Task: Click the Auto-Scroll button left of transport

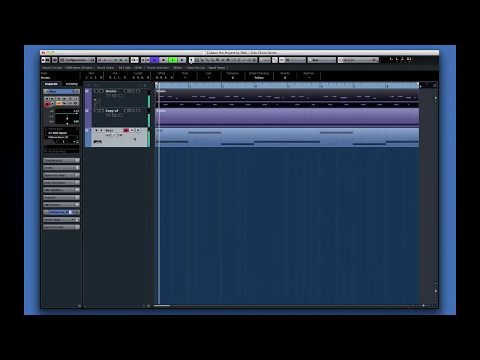Action: point(134,60)
